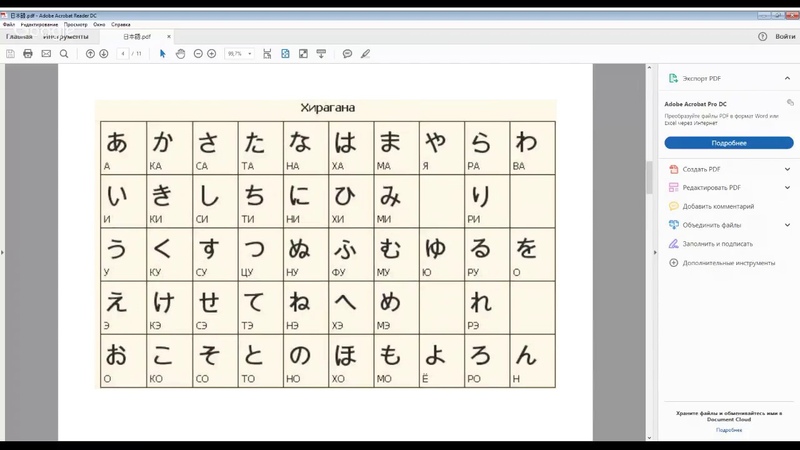Follow the Подробнее link under Document Cloud
800x450 pixels.
click(729, 430)
